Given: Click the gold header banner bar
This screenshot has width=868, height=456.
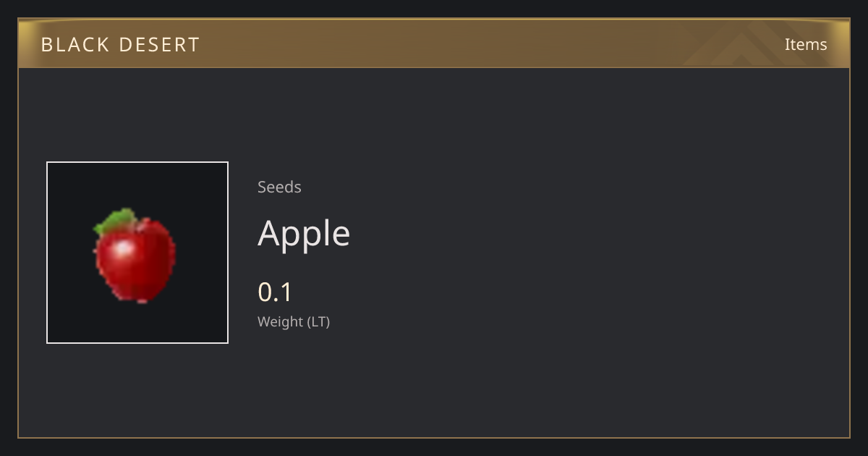Looking at the screenshot, I should (434, 43).
